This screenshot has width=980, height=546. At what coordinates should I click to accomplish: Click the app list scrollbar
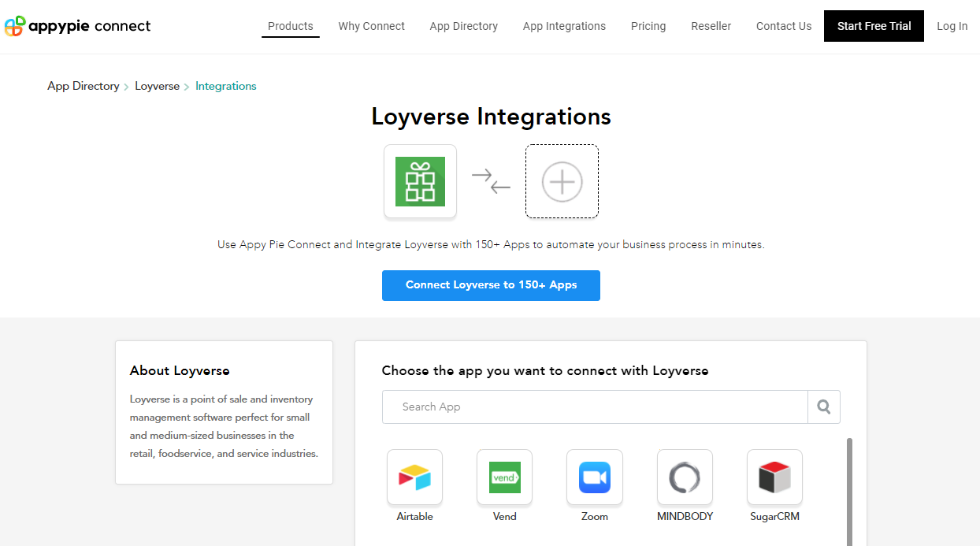849,488
